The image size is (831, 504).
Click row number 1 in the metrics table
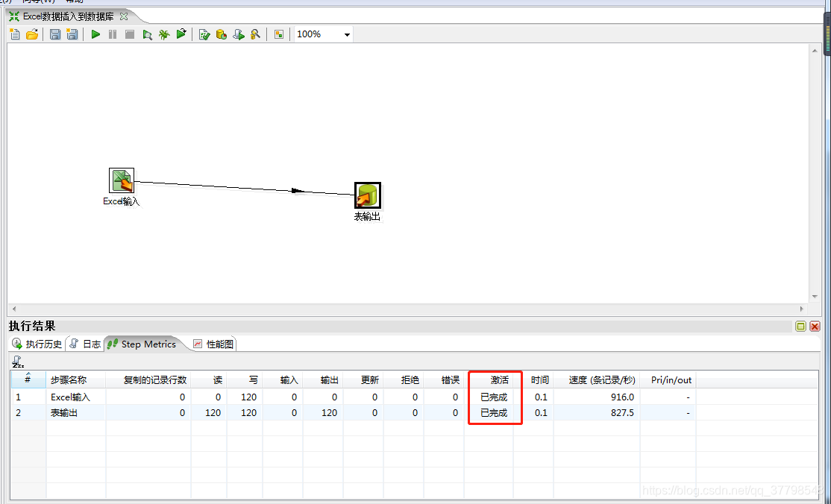[x=19, y=397]
